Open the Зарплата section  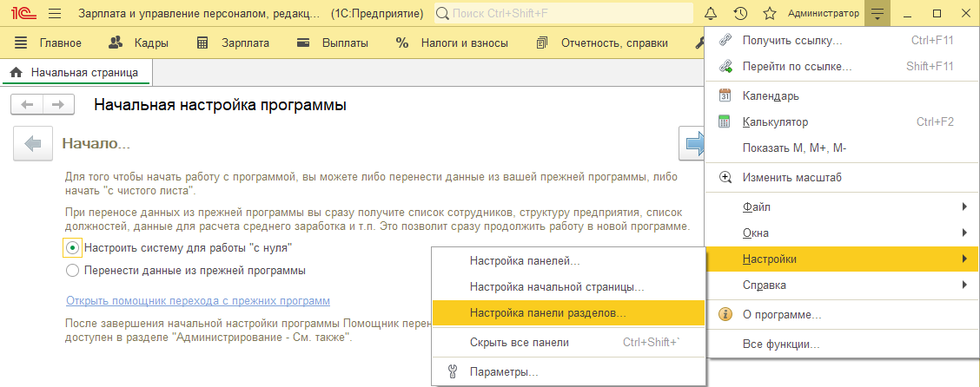pyautogui.click(x=233, y=43)
